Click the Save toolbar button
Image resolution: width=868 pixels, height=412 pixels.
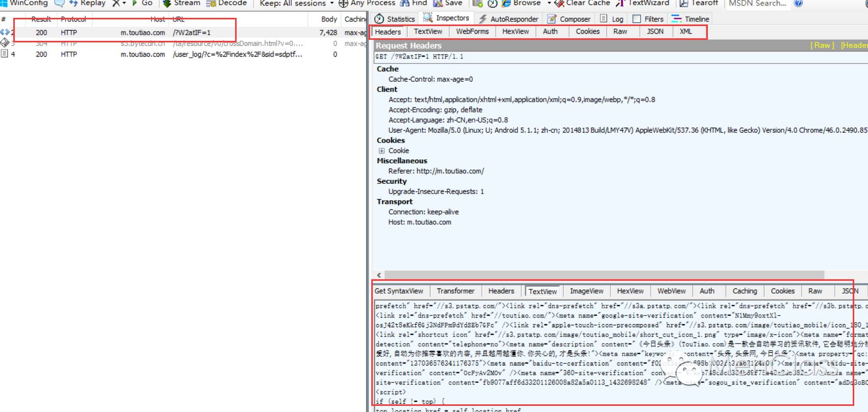pos(448,3)
